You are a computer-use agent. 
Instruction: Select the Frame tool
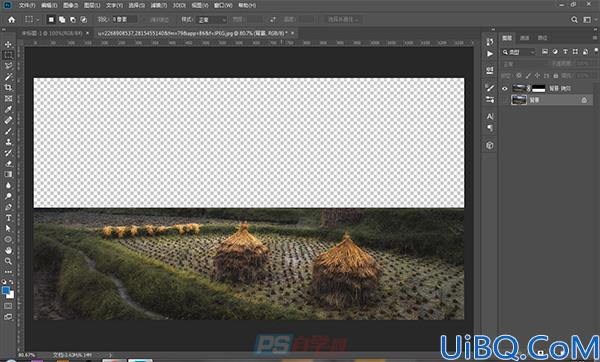pyautogui.click(x=8, y=98)
